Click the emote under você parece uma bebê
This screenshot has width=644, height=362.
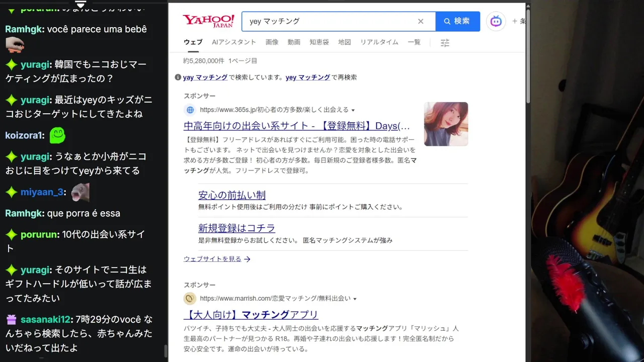coord(15,45)
